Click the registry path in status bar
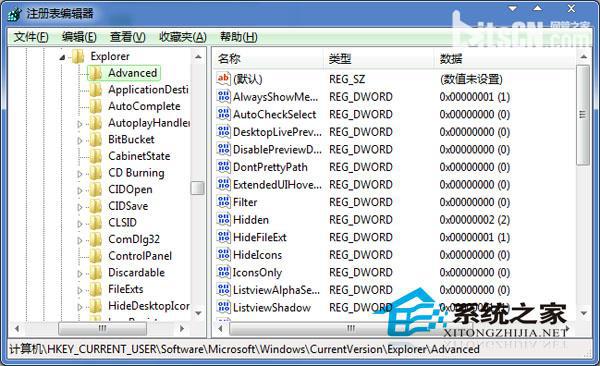Image resolution: width=600 pixels, height=366 pixels. [244, 349]
